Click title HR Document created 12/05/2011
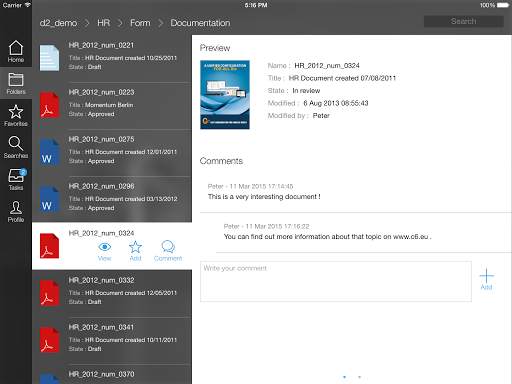The height and width of the screenshot is (384, 512). 131,293
